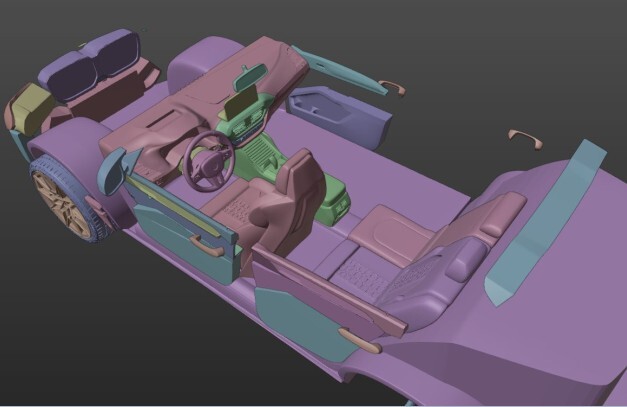
Task: Pick the tan front wheel rim
Action: (61, 205)
